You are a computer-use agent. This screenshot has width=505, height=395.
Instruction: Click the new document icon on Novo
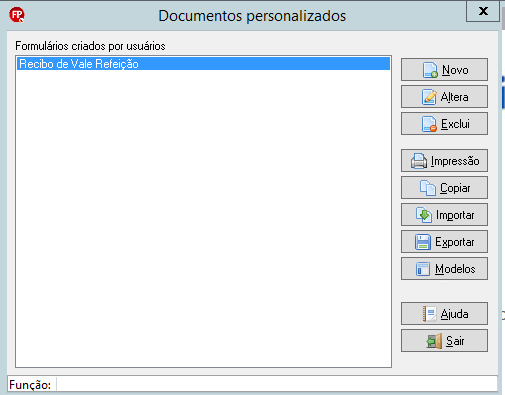tap(430, 70)
